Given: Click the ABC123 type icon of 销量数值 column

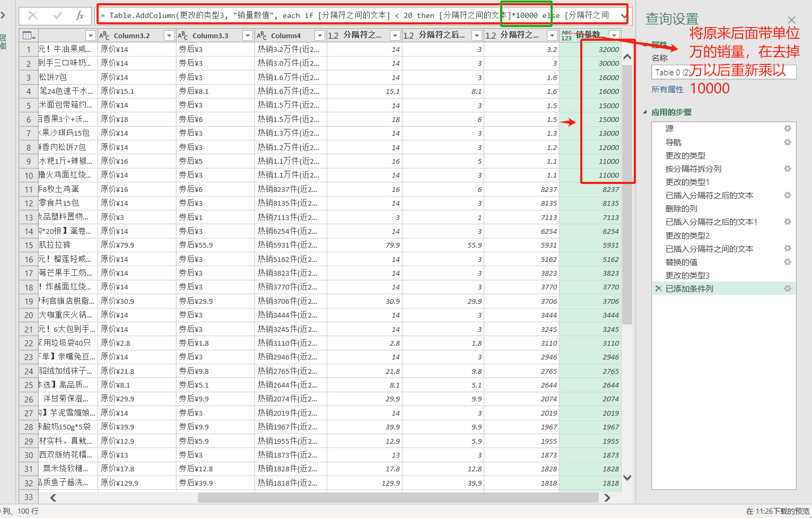Looking at the screenshot, I should click(566, 36).
